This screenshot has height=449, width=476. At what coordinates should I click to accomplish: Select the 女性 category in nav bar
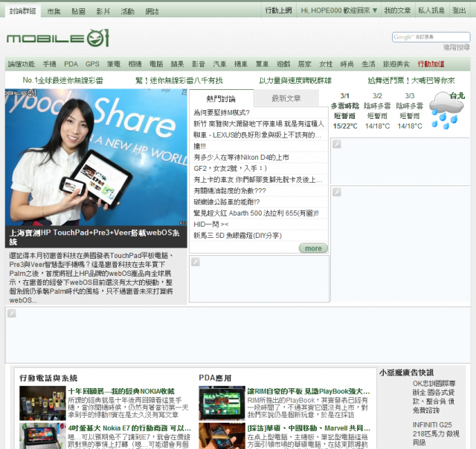[x=326, y=64]
